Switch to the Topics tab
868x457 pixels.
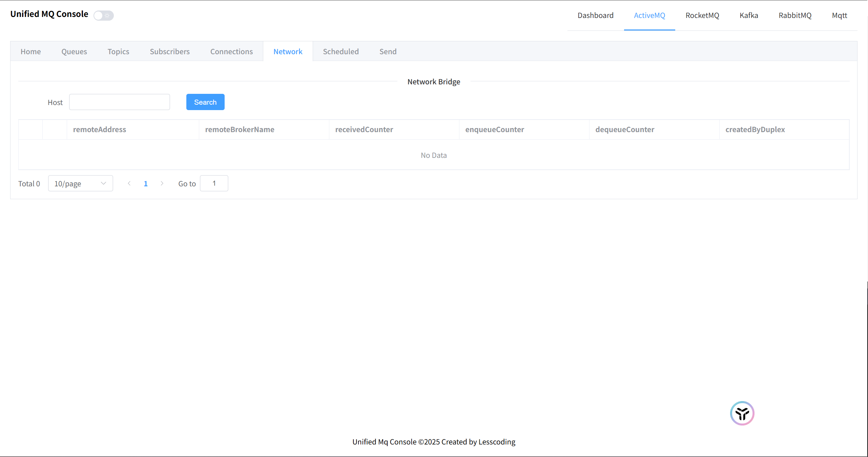click(x=118, y=51)
